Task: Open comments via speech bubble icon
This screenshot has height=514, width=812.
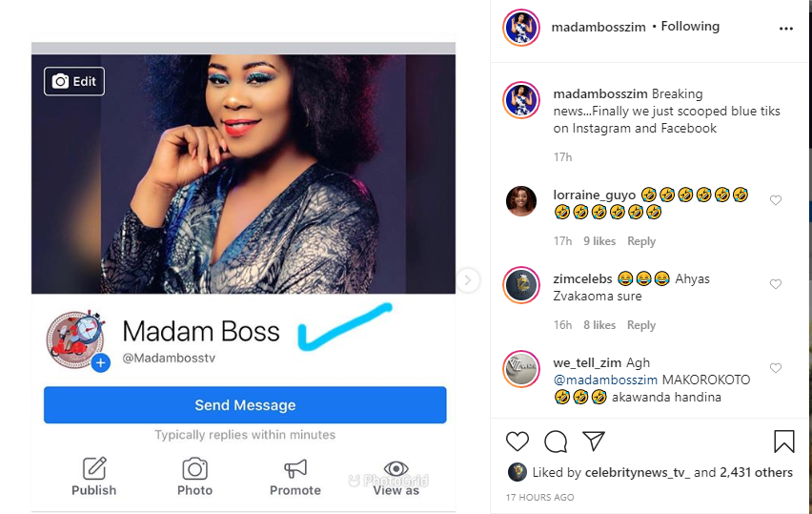Action: pyautogui.click(x=556, y=442)
